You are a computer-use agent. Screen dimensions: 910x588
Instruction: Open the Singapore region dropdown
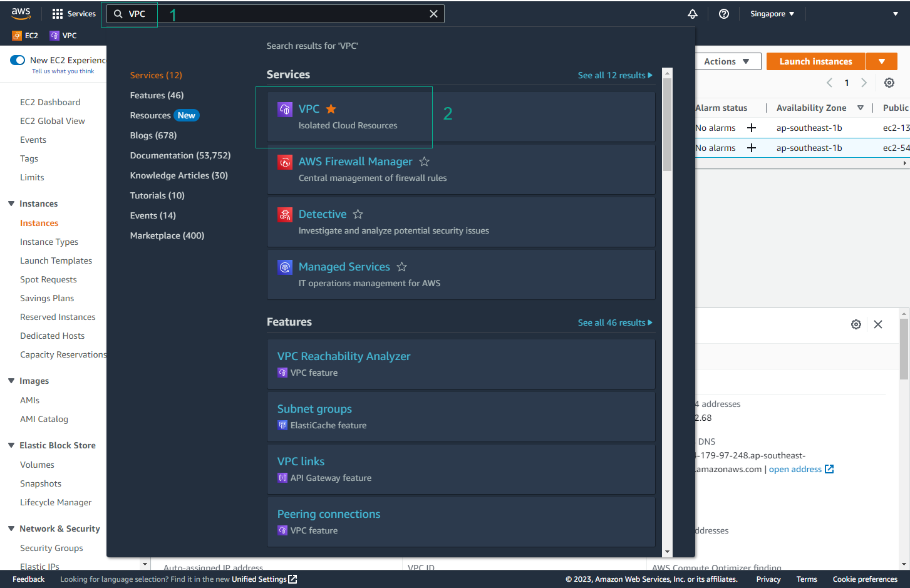pos(772,14)
